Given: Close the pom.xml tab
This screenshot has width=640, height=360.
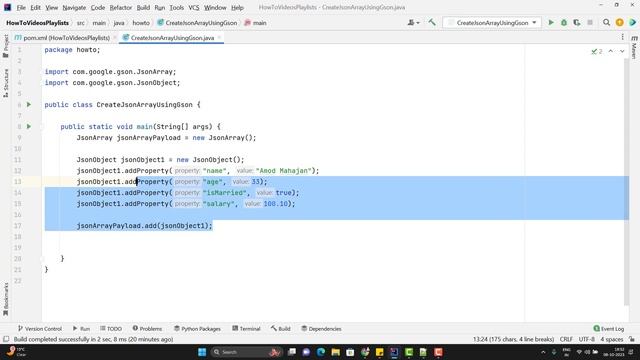Looking at the screenshot, I should click(115, 38).
